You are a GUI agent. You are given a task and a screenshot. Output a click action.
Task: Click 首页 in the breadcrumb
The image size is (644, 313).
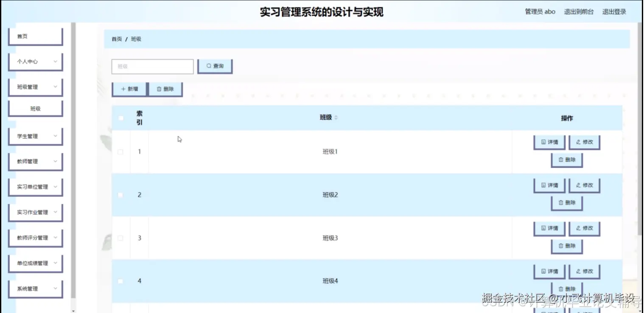click(117, 39)
